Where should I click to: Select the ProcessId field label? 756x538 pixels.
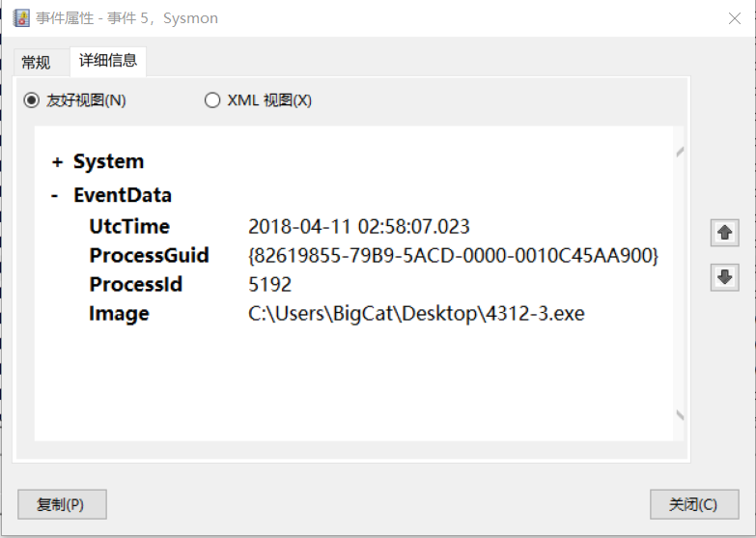coord(136,285)
